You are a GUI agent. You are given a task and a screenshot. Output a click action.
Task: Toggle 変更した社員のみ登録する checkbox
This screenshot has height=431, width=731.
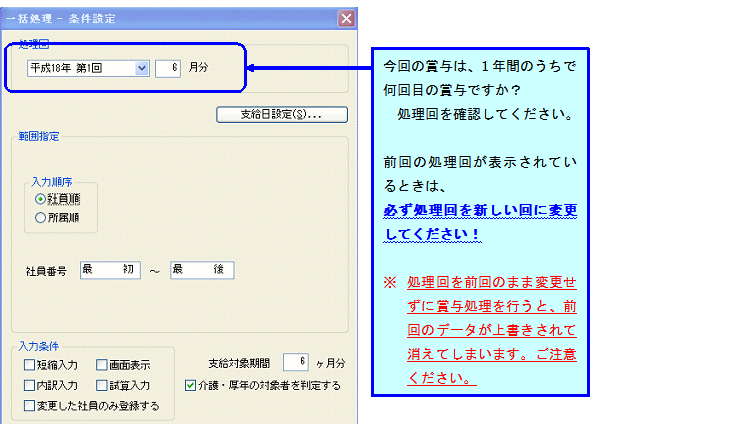29,406
